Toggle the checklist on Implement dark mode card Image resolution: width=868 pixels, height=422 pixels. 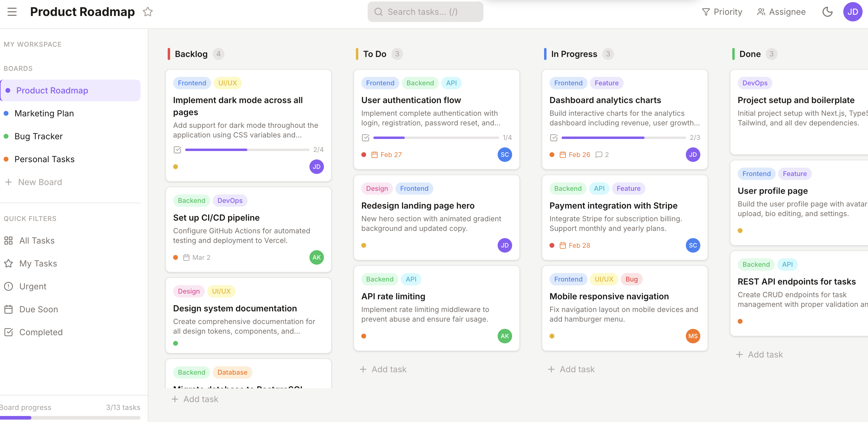(178, 150)
